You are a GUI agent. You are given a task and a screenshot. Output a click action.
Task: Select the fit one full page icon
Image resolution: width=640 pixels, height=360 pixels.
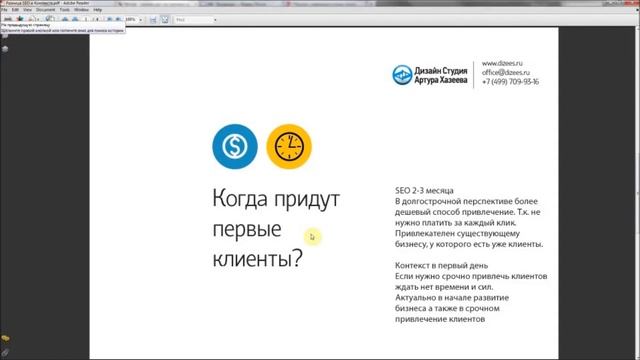point(164,20)
